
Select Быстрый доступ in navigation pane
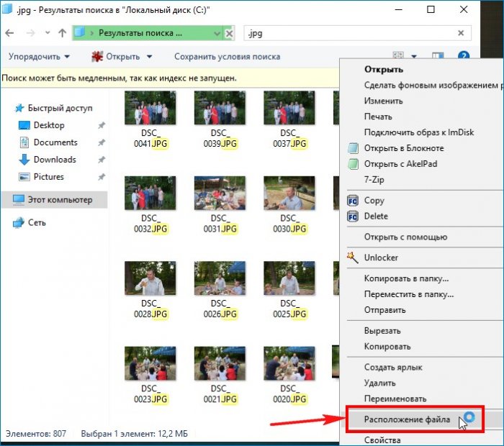click(53, 108)
